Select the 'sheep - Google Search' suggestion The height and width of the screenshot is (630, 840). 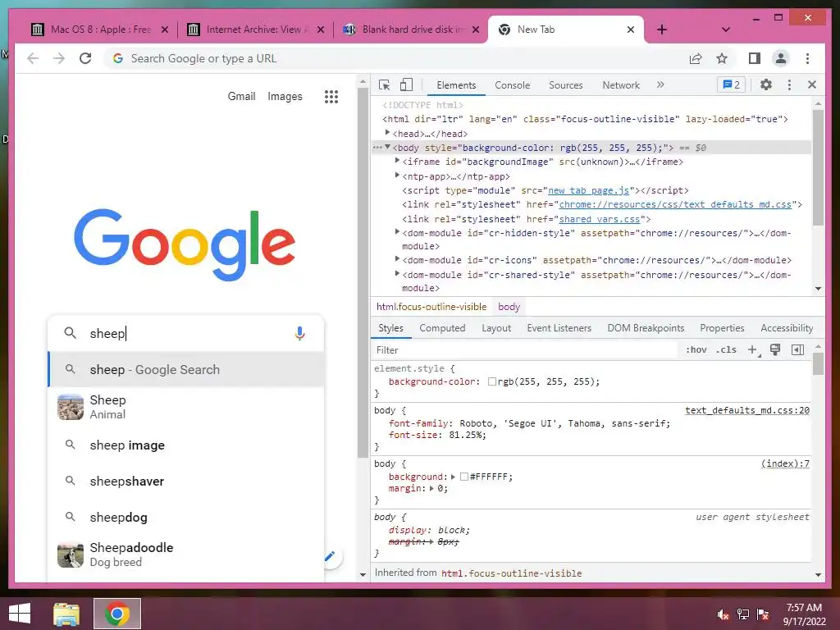click(x=186, y=370)
